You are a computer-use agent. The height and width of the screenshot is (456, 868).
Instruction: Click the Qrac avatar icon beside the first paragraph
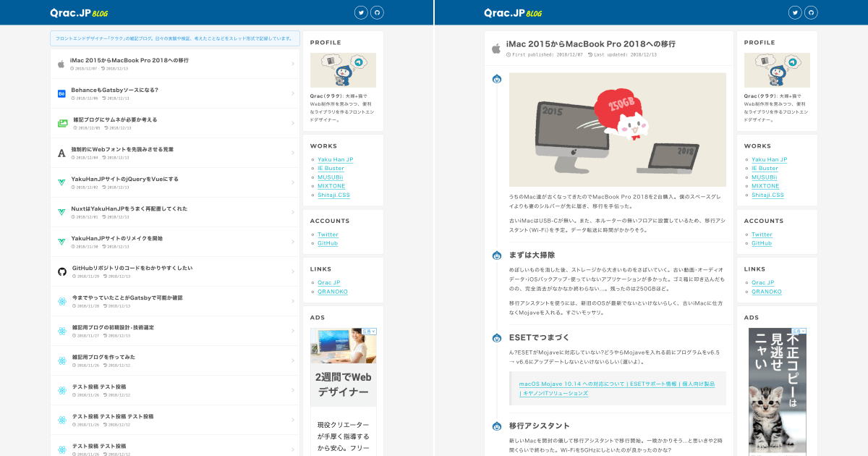[x=496, y=80]
